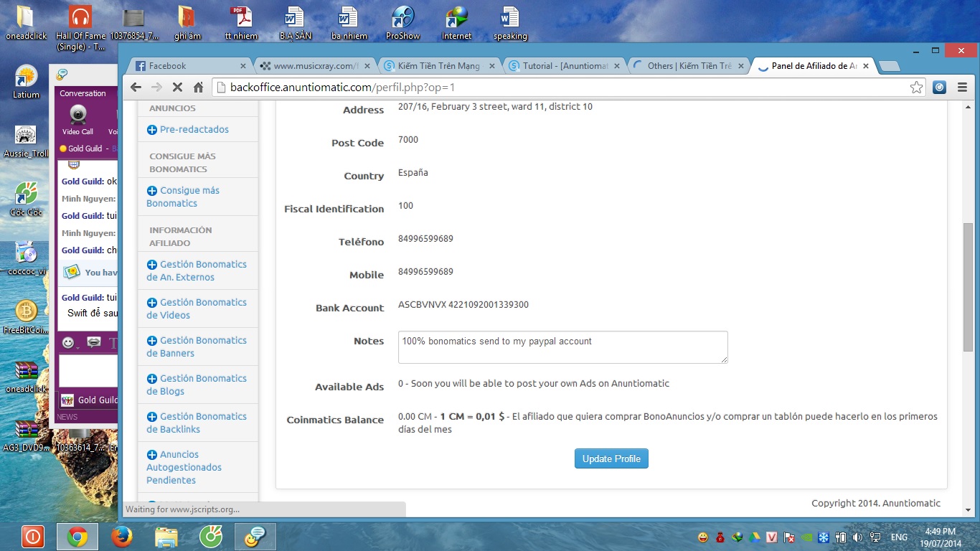The image size is (980, 551).
Task: Expand Gestión Bonomatics de Videos
Action: point(197,309)
